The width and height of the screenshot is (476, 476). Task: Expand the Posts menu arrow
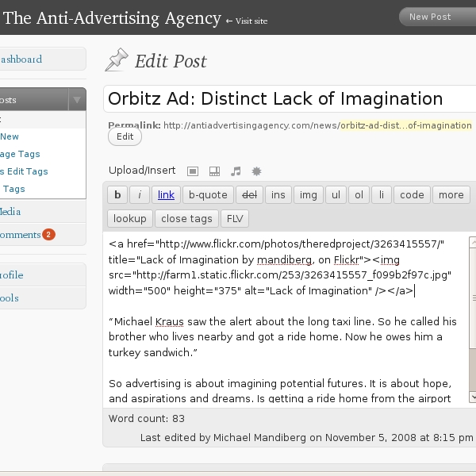(x=76, y=100)
